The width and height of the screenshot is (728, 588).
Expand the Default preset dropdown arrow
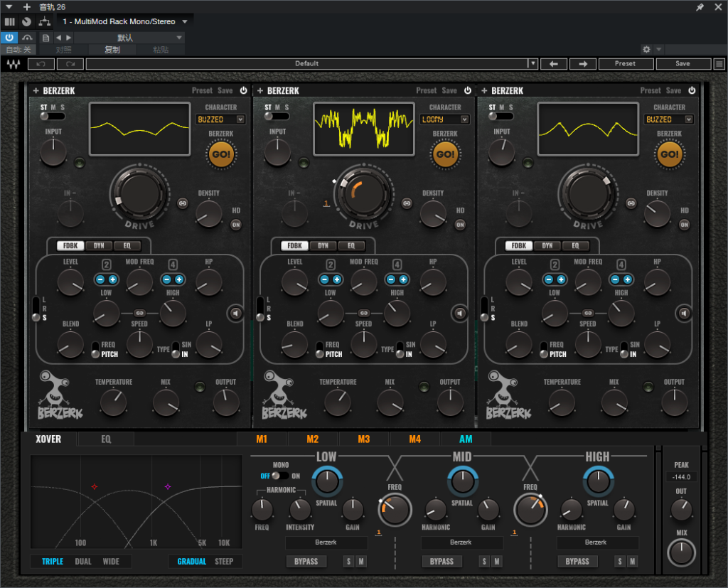pos(533,63)
